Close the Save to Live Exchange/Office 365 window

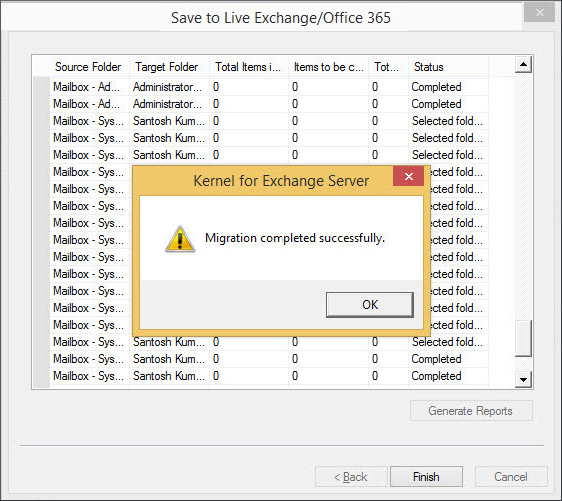pyautogui.click(x=539, y=13)
